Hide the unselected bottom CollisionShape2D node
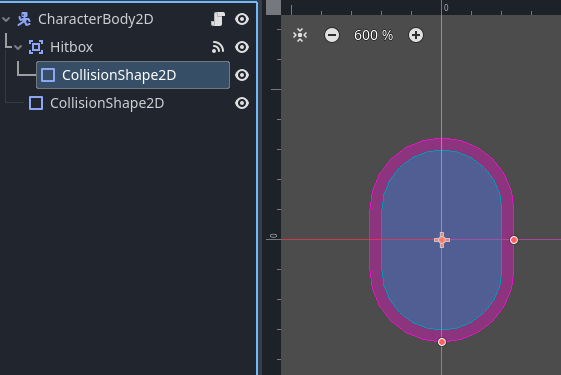This screenshot has width=561, height=375. [242, 103]
